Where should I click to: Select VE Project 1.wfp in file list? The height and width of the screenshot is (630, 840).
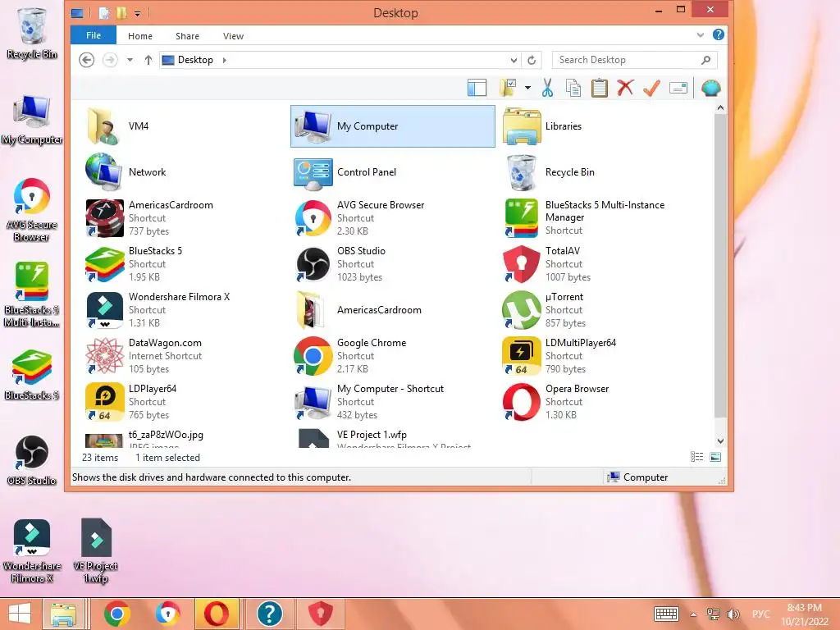coord(393,438)
